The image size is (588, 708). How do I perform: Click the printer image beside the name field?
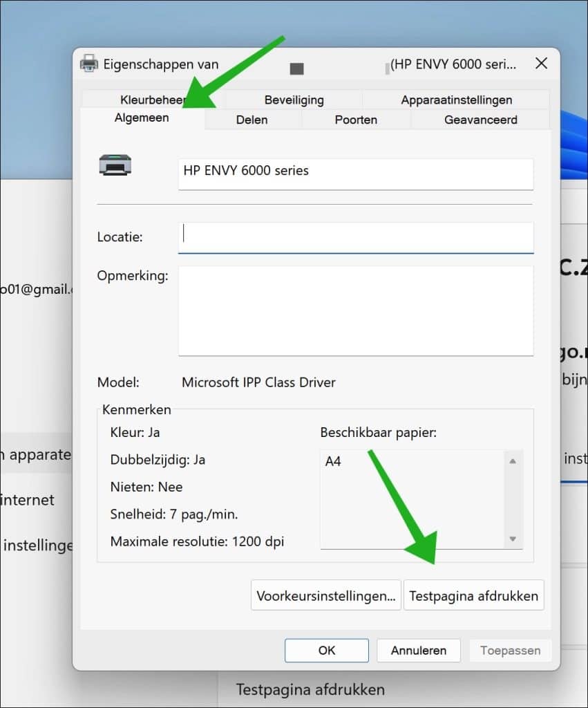point(115,165)
